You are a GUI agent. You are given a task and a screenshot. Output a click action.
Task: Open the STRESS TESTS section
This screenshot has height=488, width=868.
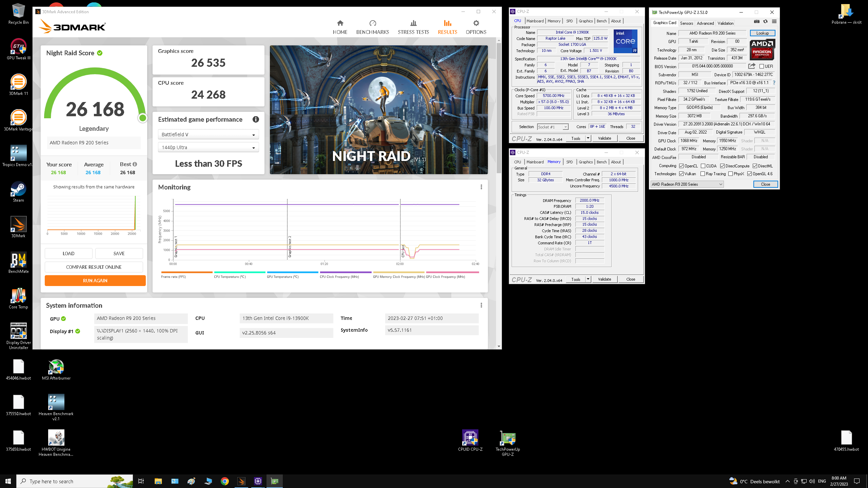(x=413, y=27)
